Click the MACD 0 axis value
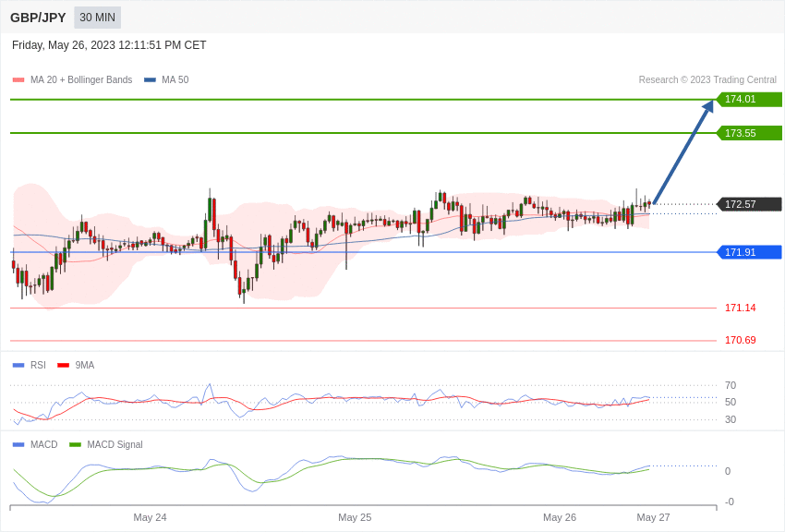 728,471
